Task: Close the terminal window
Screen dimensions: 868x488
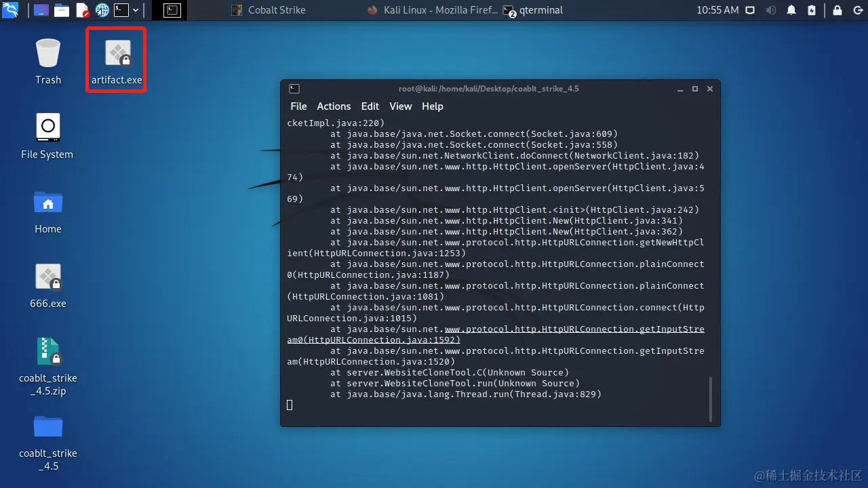Action: [x=710, y=89]
